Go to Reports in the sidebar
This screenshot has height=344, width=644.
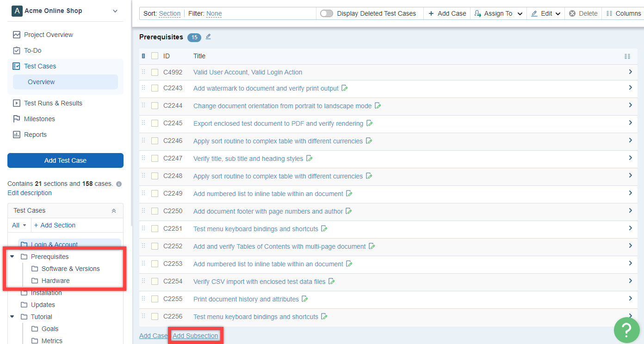point(35,135)
